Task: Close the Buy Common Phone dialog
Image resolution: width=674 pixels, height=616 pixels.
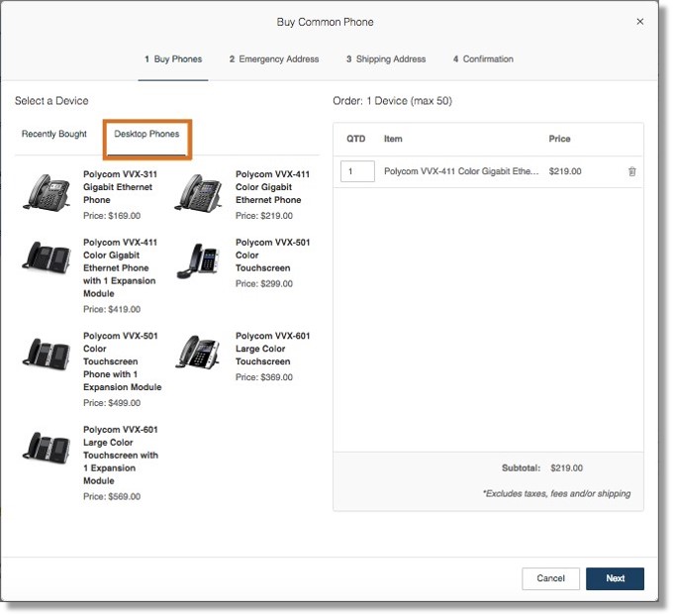Action: click(x=639, y=22)
